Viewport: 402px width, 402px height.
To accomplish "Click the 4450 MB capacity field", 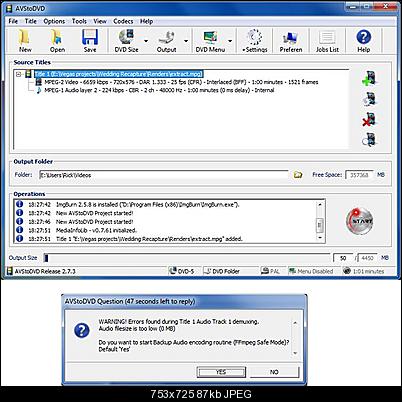I will (367, 258).
